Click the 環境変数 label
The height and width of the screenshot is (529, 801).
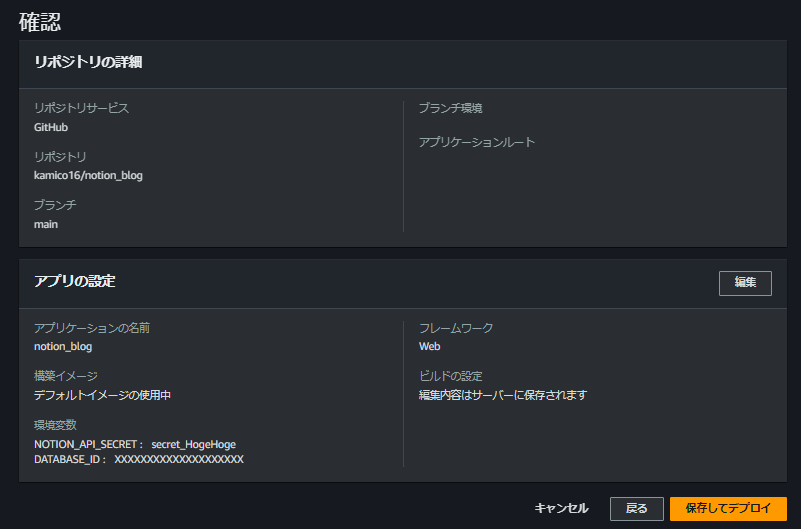coord(55,425)
